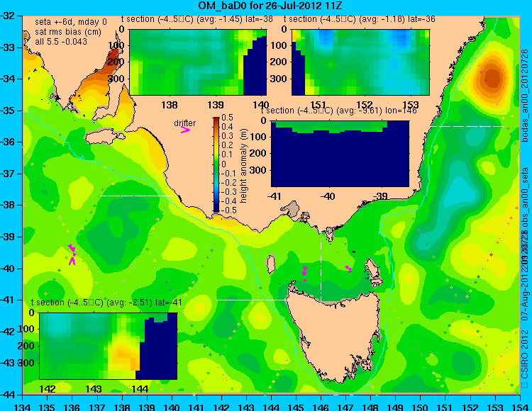Click the lon=146 section title text
The image size is (532, 411).
pyautogui.click(x=339, y=111)
